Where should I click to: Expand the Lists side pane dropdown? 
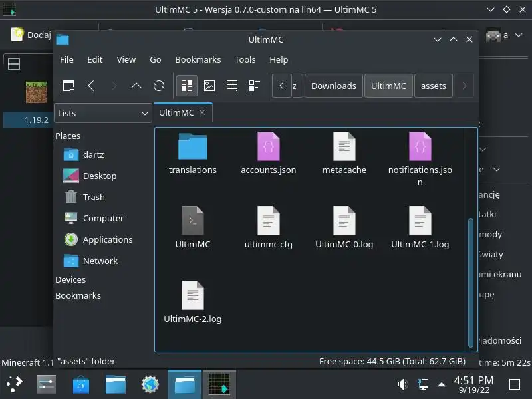pyautogui.click(x=103, y=113)
